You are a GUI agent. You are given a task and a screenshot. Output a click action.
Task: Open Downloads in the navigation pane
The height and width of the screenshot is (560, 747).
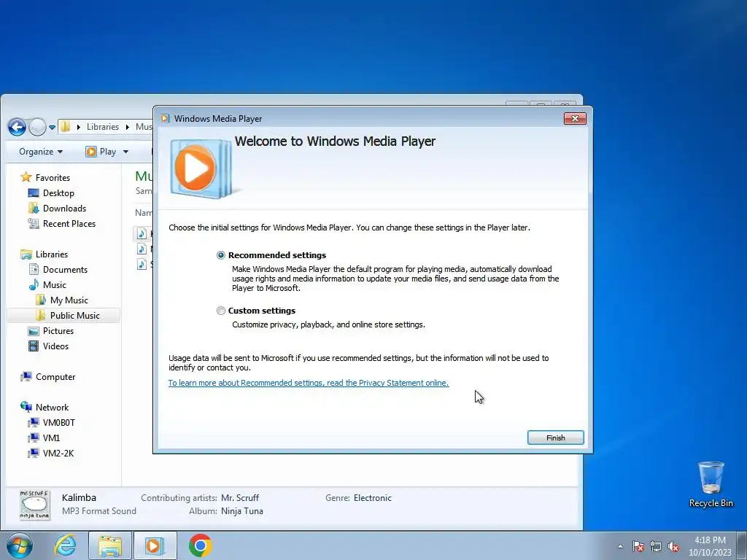[x=64, y=208]
